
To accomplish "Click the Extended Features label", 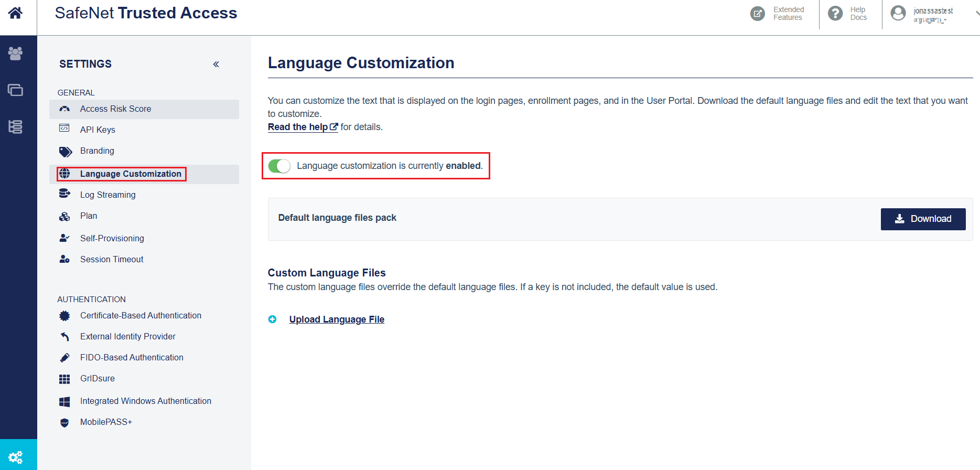I will [788, 14].
